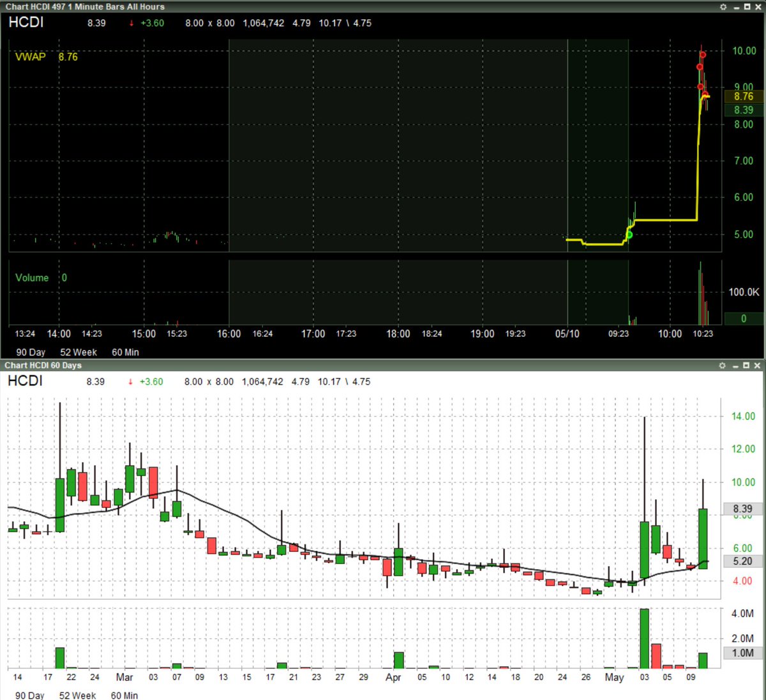Minimize the 1 Minute Bars chart window
The image size is (766, 700).
pyautogui.click(x=737, y=7)
